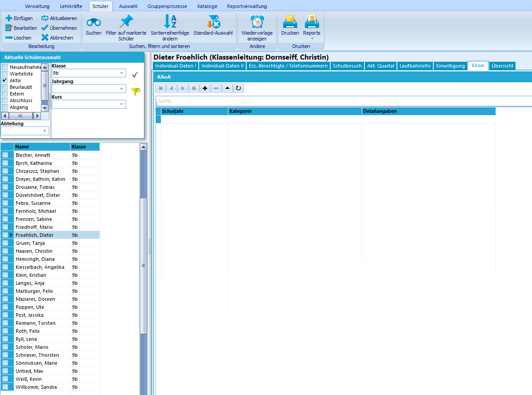The image size is (532, 395).
Task: Open the Gruppenprozesse ribbon tab
Action: (x=167, y=6)
